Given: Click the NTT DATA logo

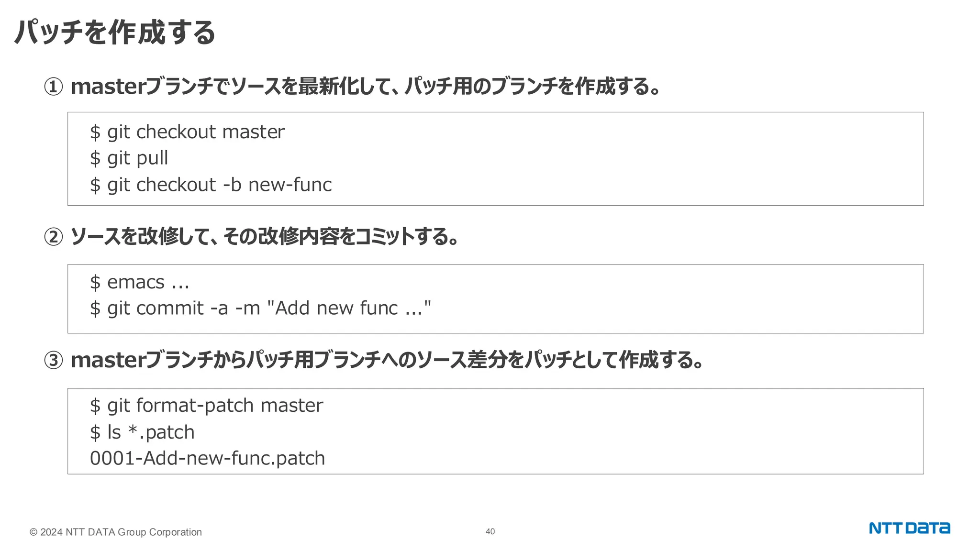Looking at the screenshot, I should (909, 528).
